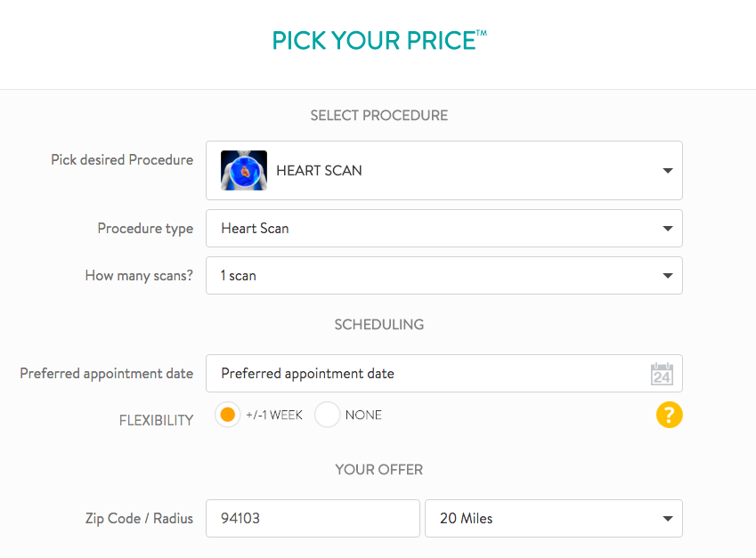The image size is (756, 558).
Task: Click the heart scan thumbnail image
Action: (x=244, y=171)
